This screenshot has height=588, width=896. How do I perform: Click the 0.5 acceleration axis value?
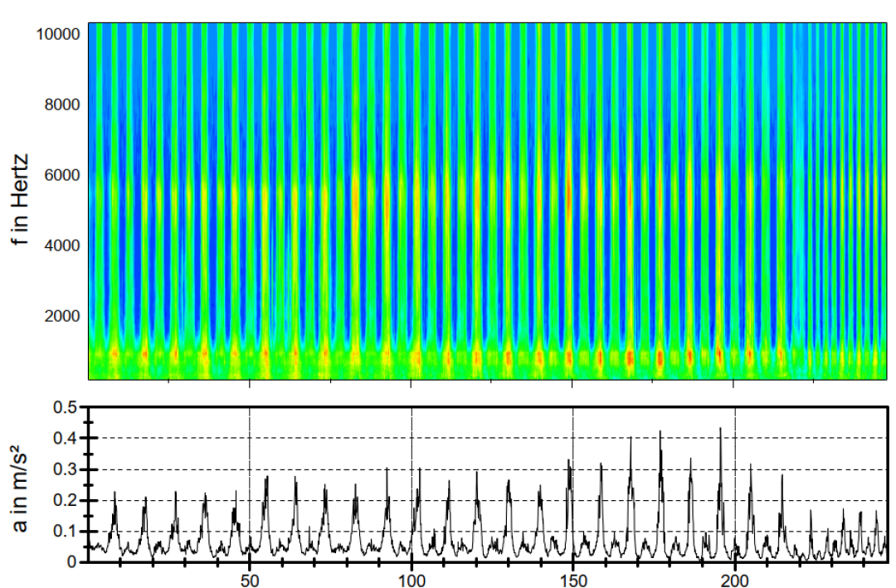(64, 407)
